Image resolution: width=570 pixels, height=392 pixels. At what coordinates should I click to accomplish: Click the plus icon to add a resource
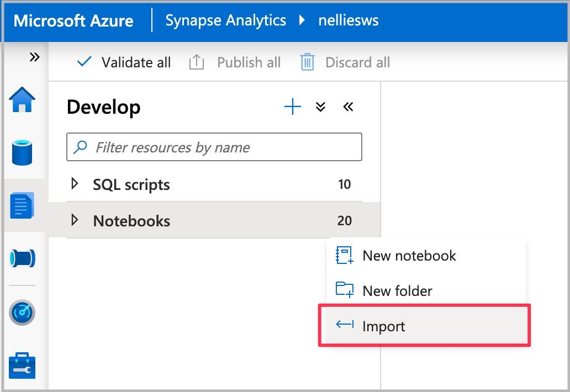point(292,107)
